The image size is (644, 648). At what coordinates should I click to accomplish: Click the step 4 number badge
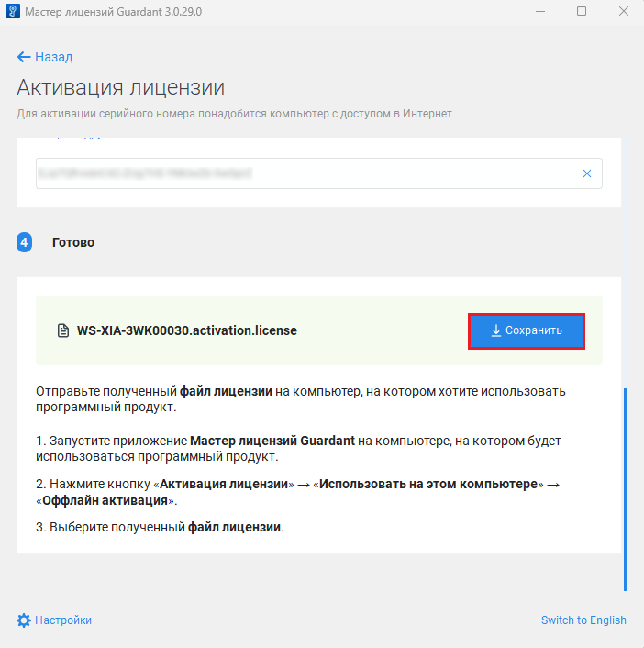point(25,243)
